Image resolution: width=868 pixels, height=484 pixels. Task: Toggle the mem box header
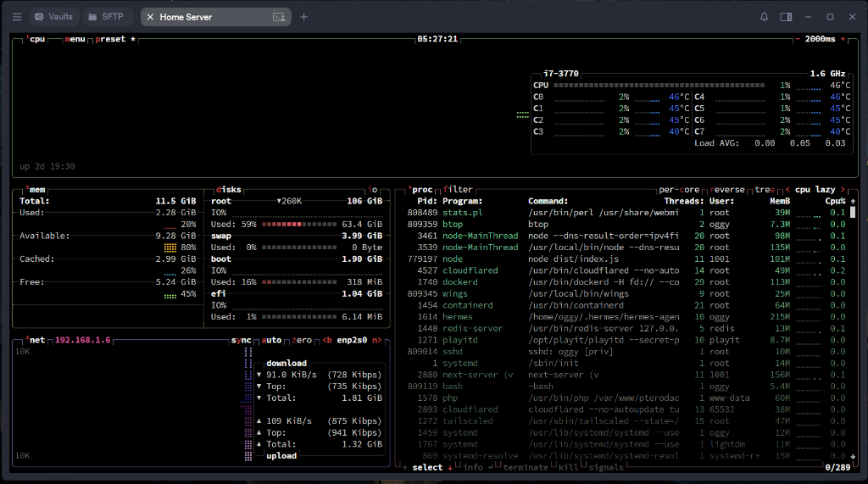pos(36,189)
